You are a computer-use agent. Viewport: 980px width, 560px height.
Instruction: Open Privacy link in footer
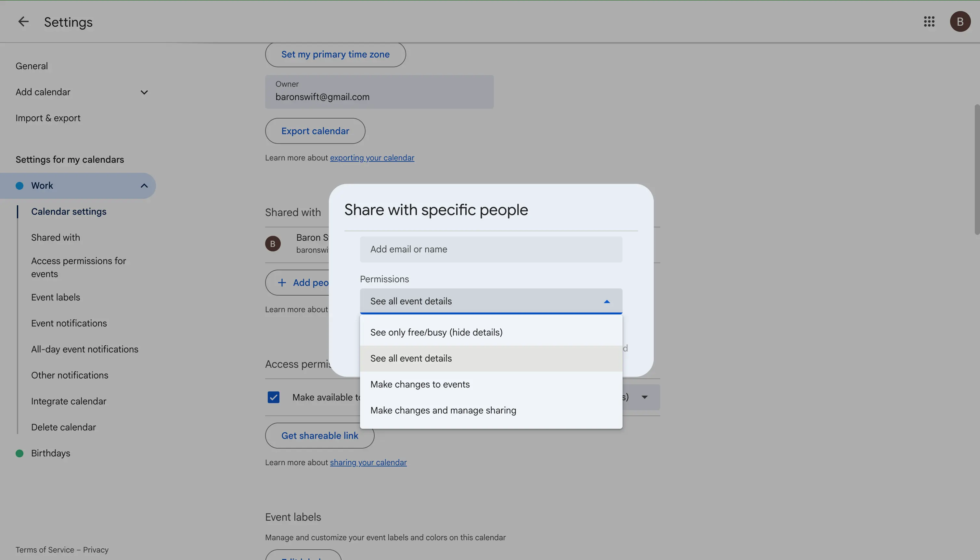[96, 550]
